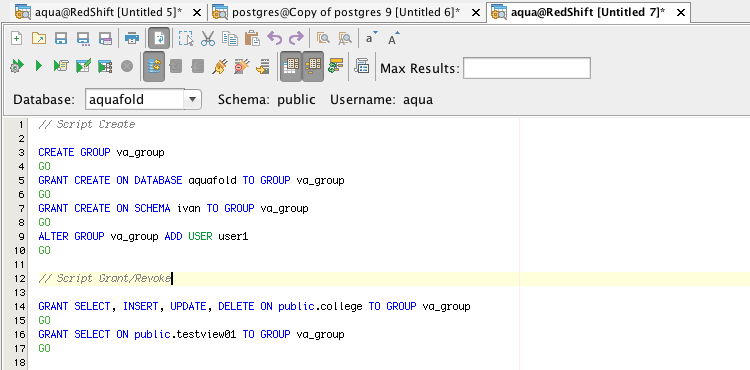The width and height of the screenshot is (750, 370).
Task: Switch to aqua@RedShift [Untitled 5] tab
Action: (108, 13)
